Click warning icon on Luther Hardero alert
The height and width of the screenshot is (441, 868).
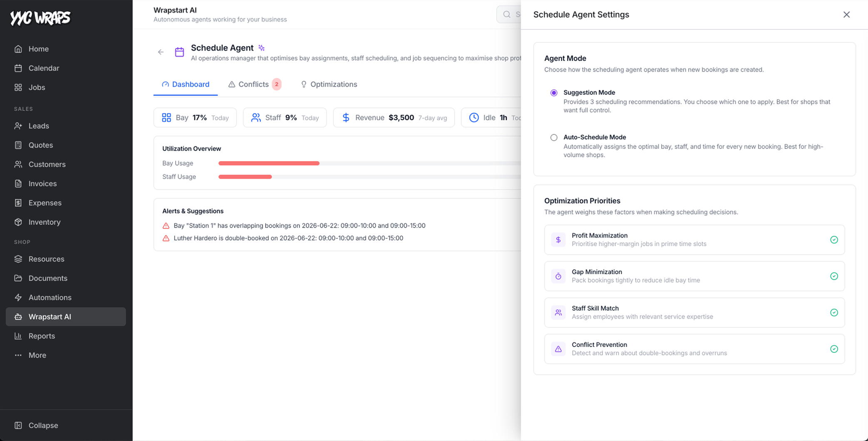pyautogui.click(x=166, y=238)
